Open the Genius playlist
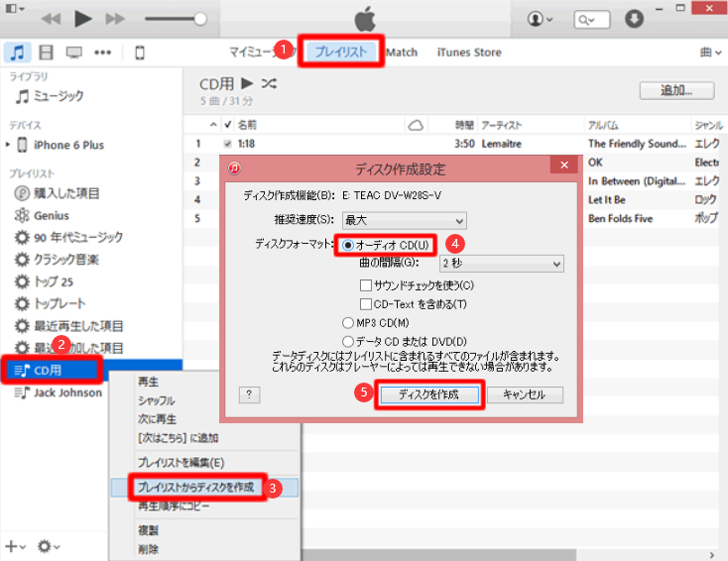Viewport: 728px width, 561px height. click(x=42, y=215)
